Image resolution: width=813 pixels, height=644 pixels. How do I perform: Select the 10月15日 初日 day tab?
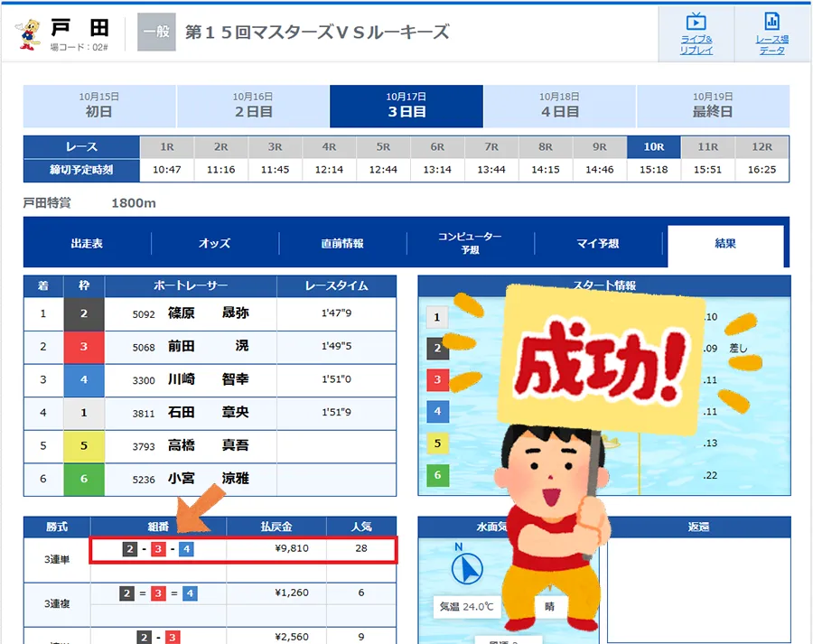[99, 106]
